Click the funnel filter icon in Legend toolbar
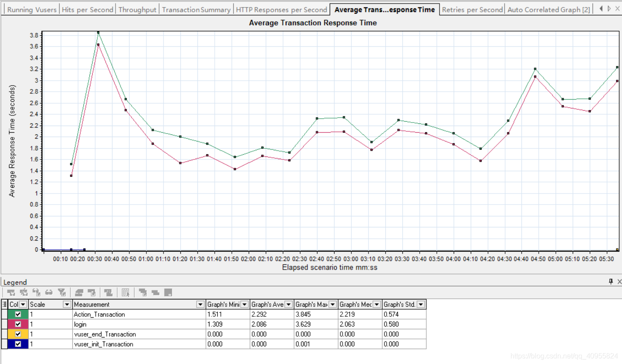The height and width of the screenshot is (364, 622). pyautogui.click(x=62, y=292)
